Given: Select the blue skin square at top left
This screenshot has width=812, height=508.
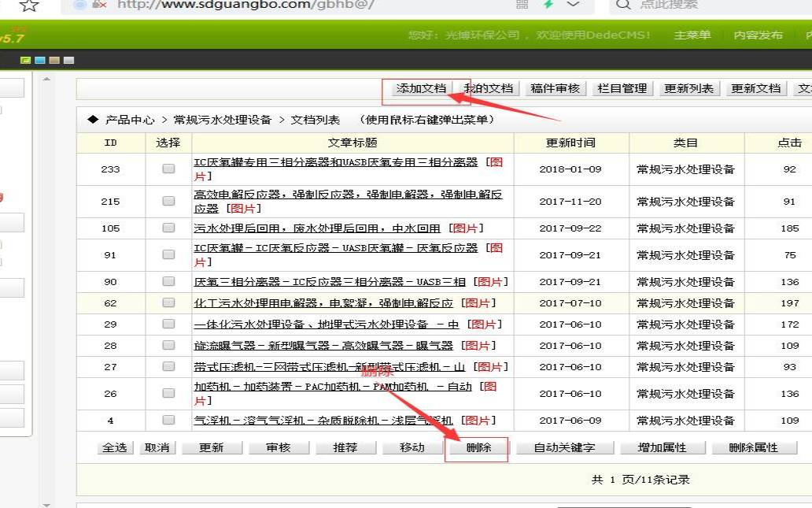Looking at the screenshot, I should (x=39, y=60).
